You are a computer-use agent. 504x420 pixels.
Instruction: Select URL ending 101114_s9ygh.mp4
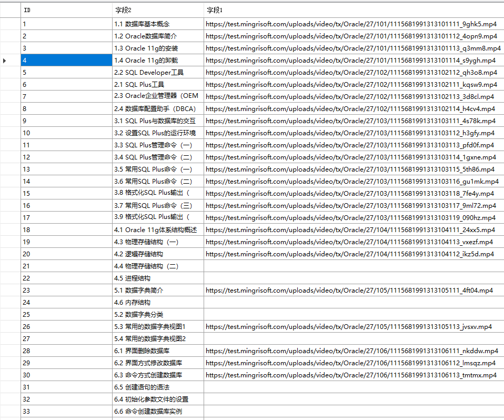coord(354,61)
